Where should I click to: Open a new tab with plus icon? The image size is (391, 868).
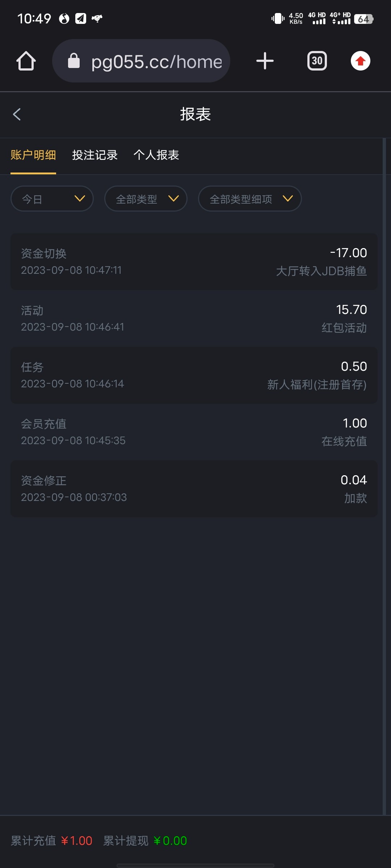[x=265, y=61]
